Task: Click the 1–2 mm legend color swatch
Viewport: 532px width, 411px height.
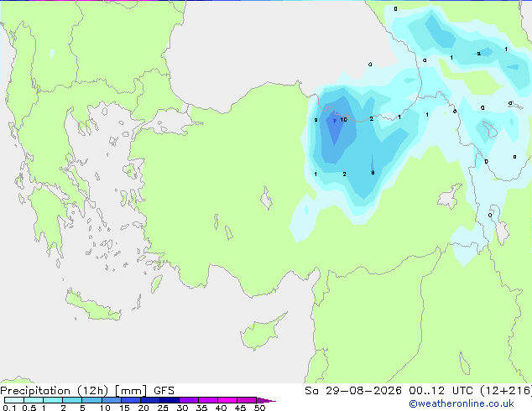Action: (53, 400)
